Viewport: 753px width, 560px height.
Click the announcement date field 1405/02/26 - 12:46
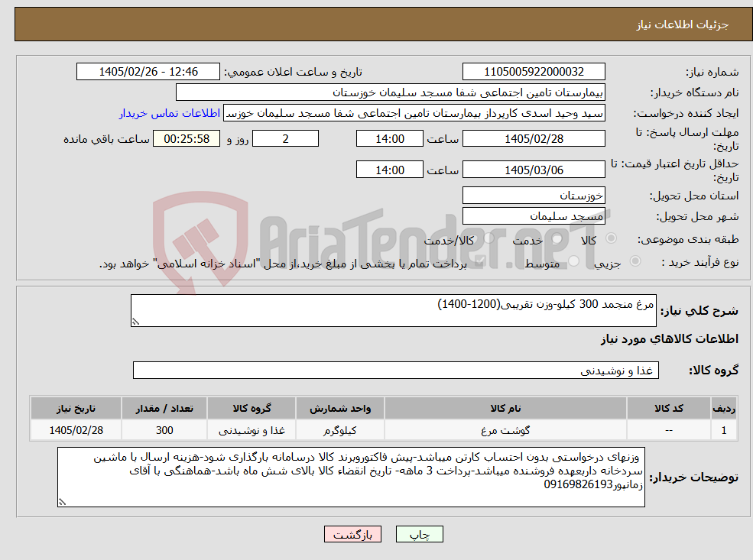(148, 72)
